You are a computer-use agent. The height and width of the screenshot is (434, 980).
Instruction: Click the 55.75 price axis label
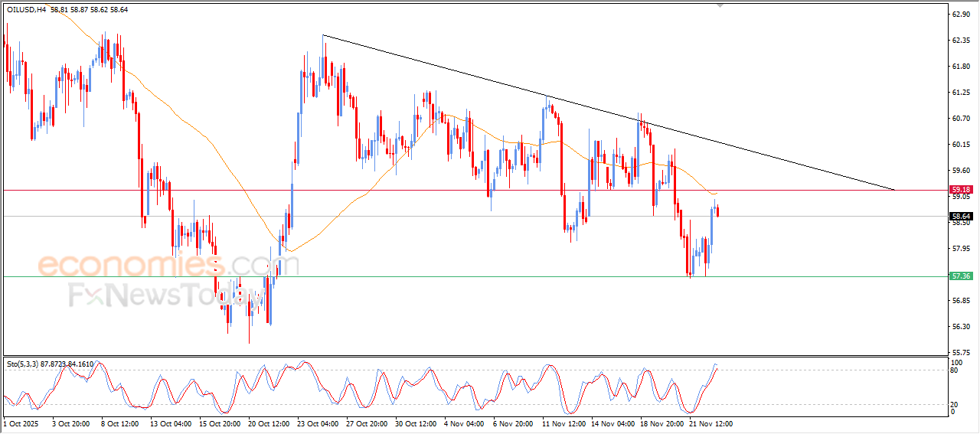tap(960, 352)
